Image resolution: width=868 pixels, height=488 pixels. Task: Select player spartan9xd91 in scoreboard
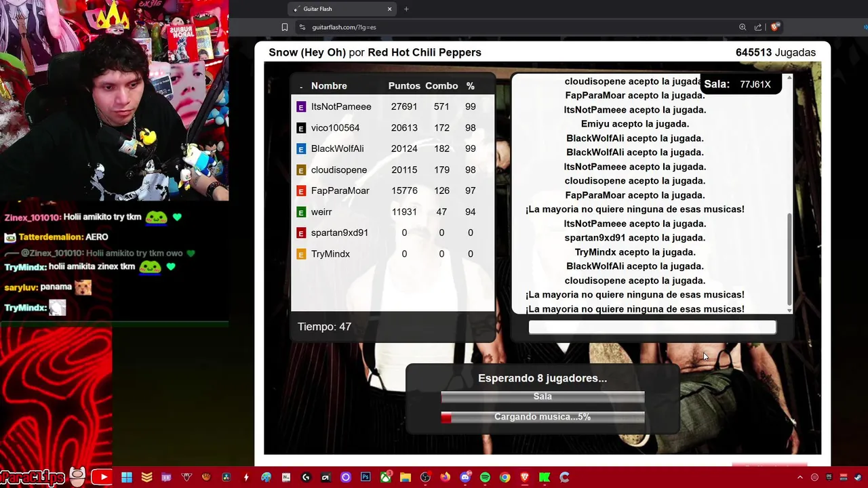339,233
